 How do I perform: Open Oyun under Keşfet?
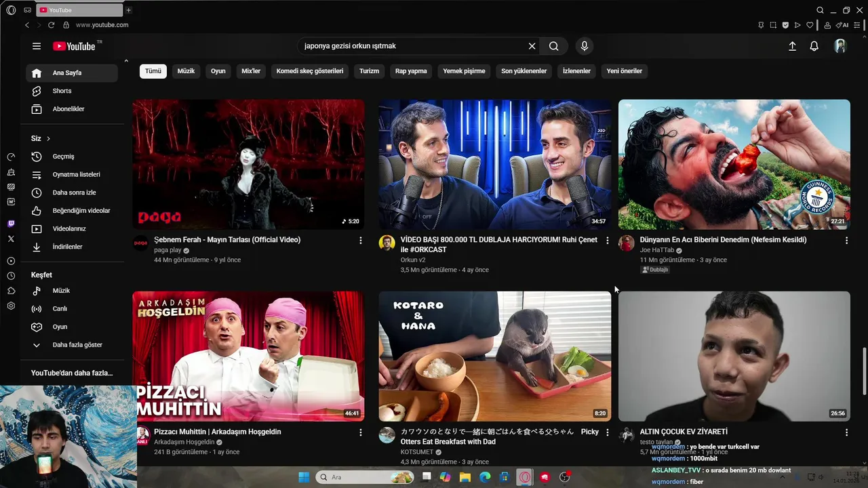(x=72, y=327)
